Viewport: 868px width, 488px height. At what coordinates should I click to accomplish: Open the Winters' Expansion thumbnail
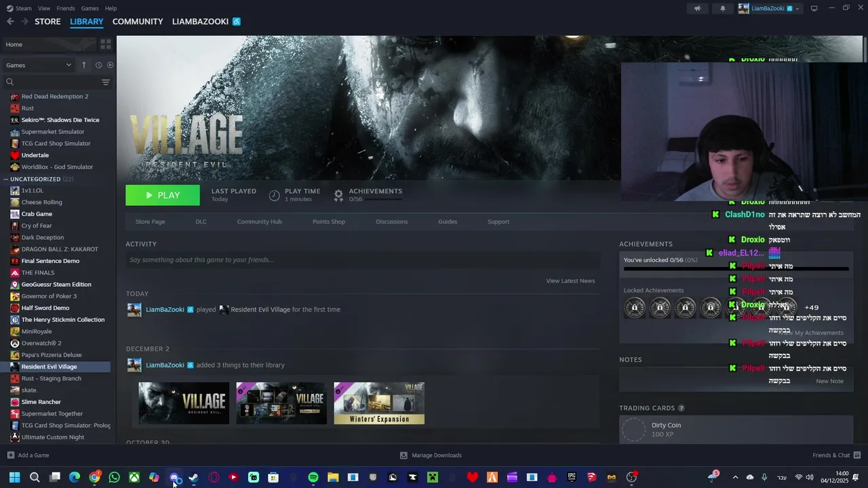379,403
